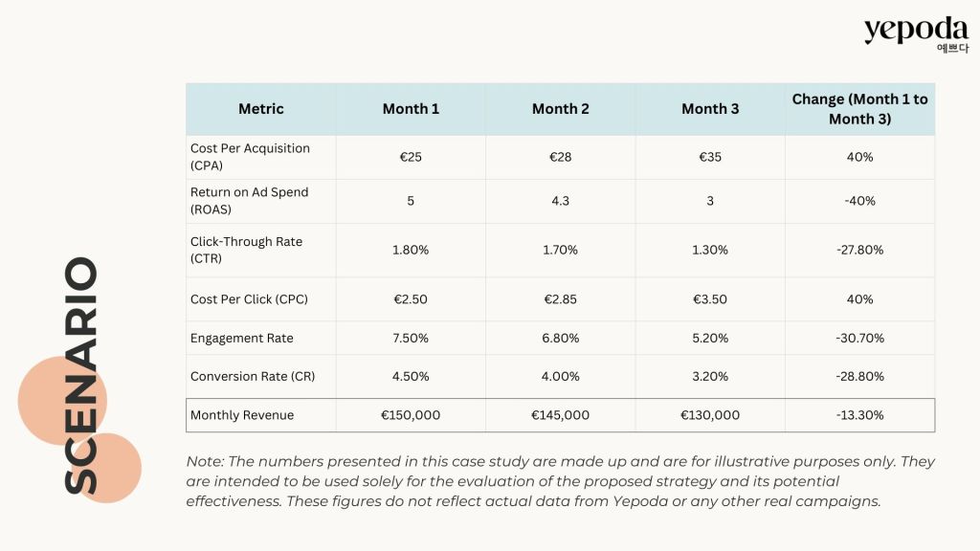Click the Engagement Rate row label
This screenshot has height=551, width=980.
(241, 338)
